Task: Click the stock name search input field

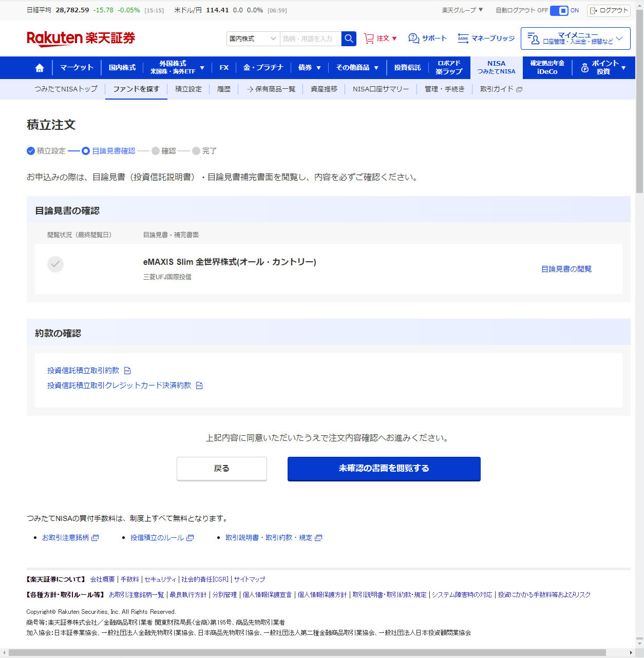Action: point(310,38)
